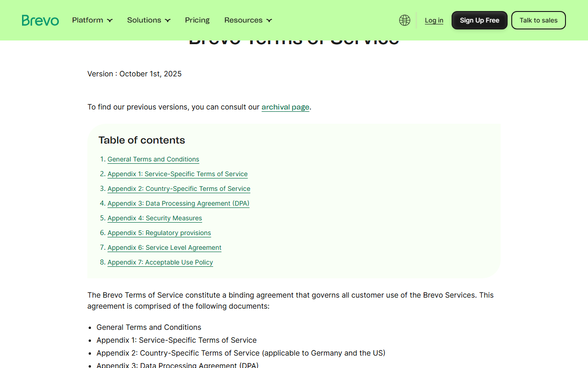
Task: Click the Brevo logo
Action: tap(40, 20)
